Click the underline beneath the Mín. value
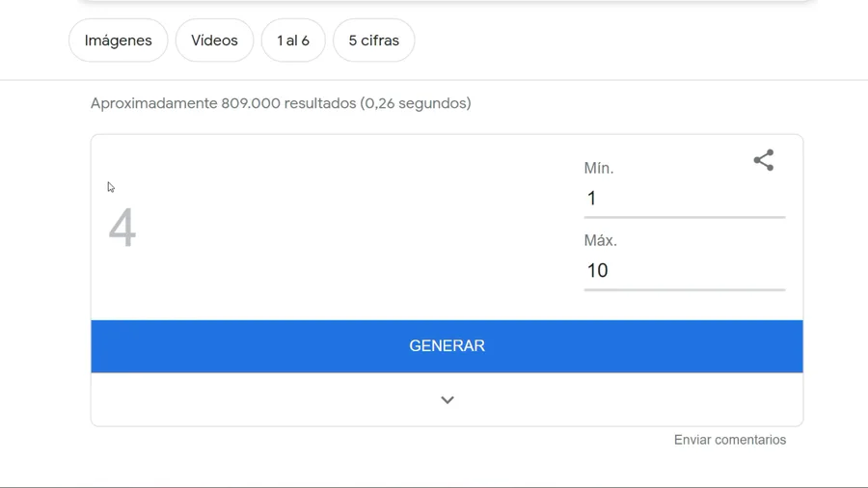Viewport: 868px width, 488px height. click(x=684, y=217)
